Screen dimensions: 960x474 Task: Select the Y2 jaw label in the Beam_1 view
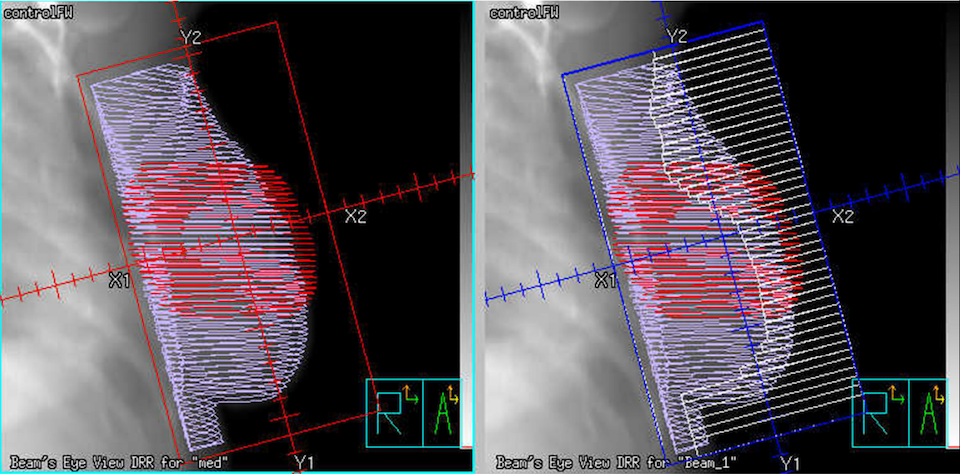coord(677,37)
